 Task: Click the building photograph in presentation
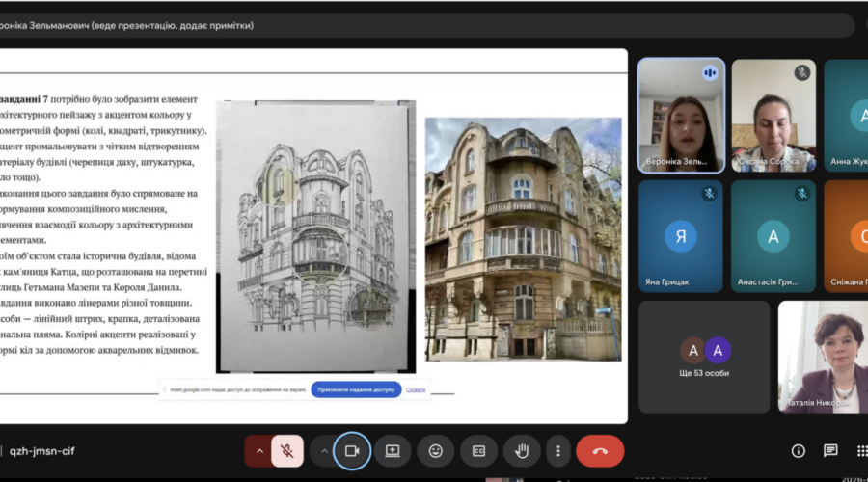pos(523,239)
